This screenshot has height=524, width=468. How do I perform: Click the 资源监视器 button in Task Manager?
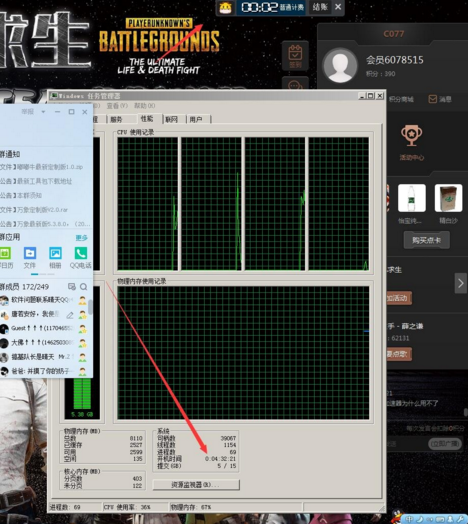point(196,485)
